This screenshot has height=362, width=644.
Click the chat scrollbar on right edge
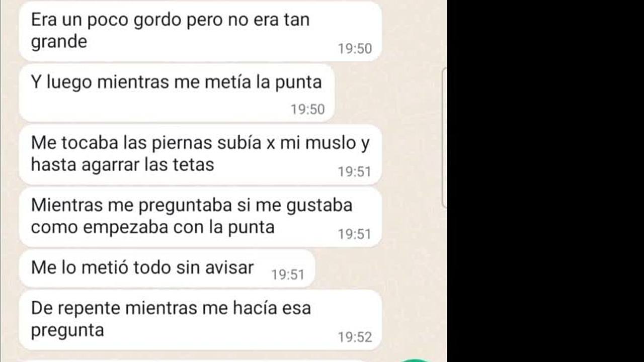[x=444, y=137]
